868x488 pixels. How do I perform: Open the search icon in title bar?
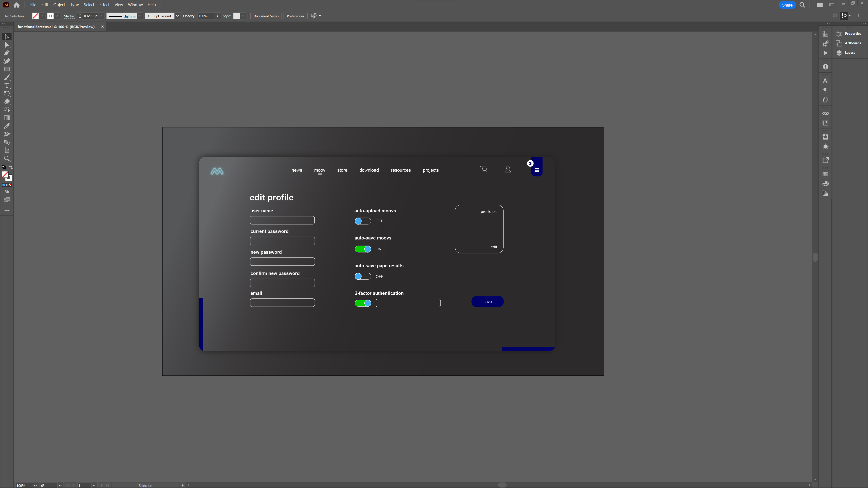point(802,5)
